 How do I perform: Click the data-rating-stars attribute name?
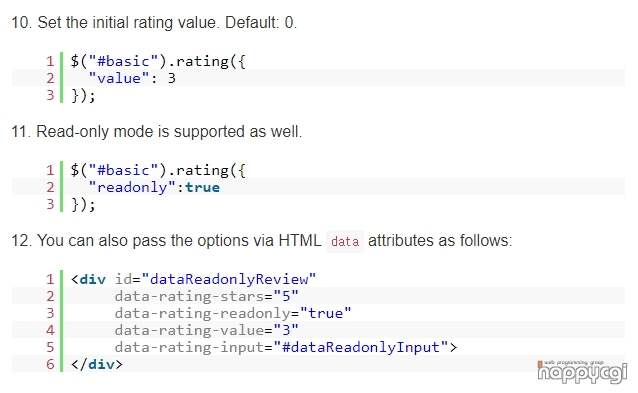coord(189,296)
